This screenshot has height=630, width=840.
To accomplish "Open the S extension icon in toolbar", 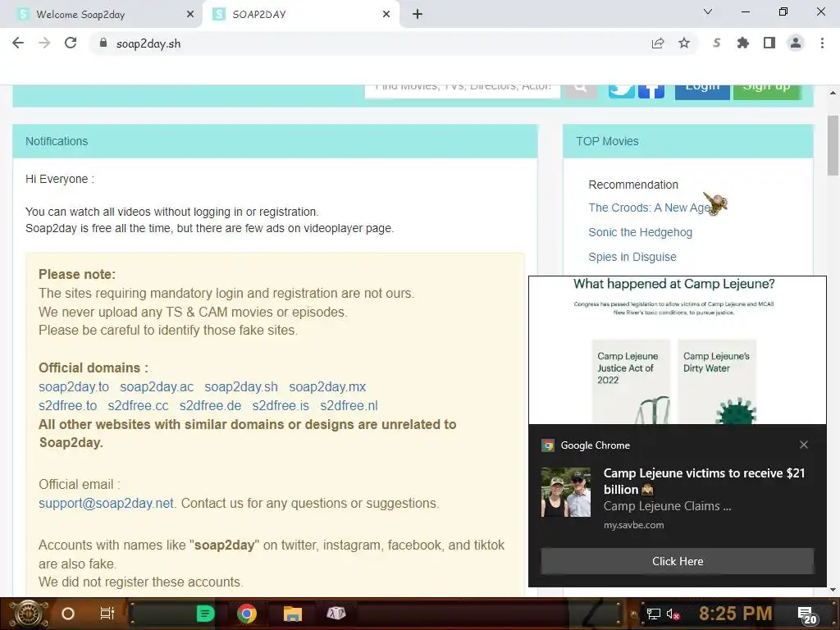I will 716,43.
